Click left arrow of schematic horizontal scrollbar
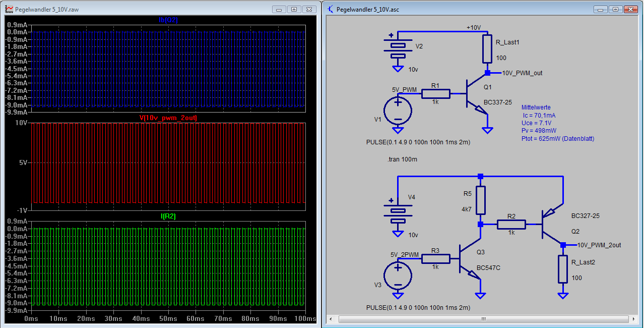Screen dimensions: 644x328 (x=331, y=319)
